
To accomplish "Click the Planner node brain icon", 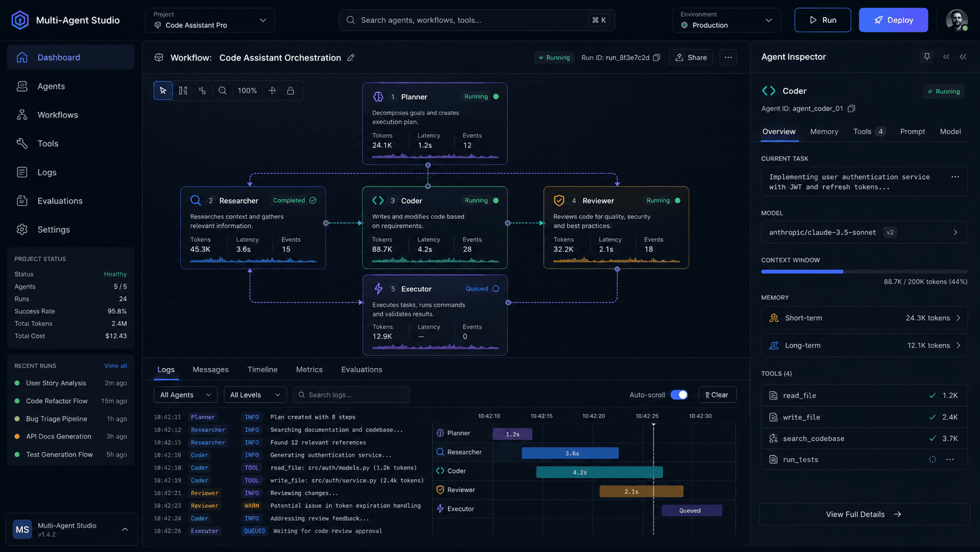I will (378, 97).
